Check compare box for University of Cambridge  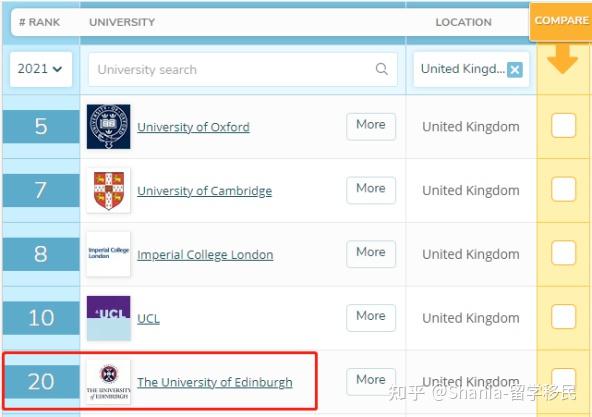pyautogui.click(x=563, y=189)
